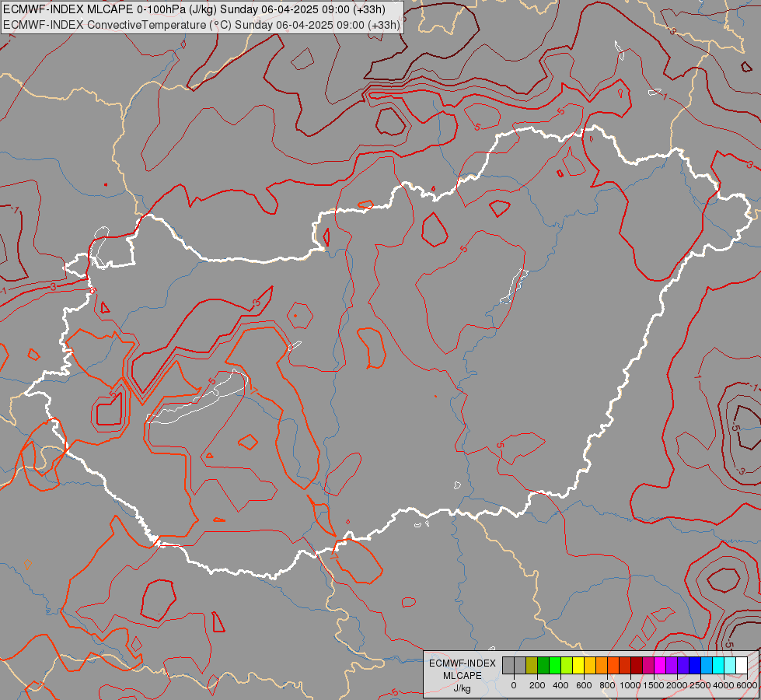Click the gray swatch adjacent to the olive swatch
This screenshot has width=761, height=700.
520,666
